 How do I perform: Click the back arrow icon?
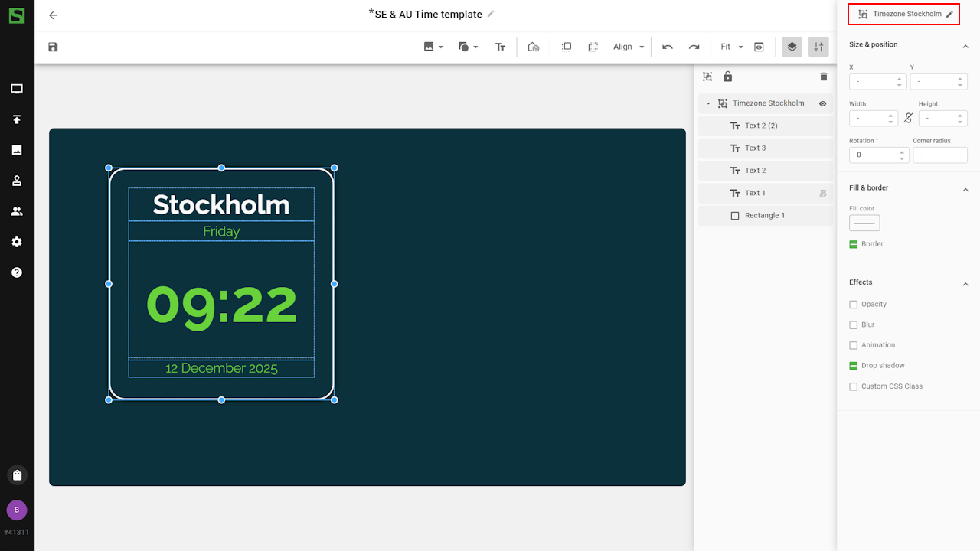point(53,15)
